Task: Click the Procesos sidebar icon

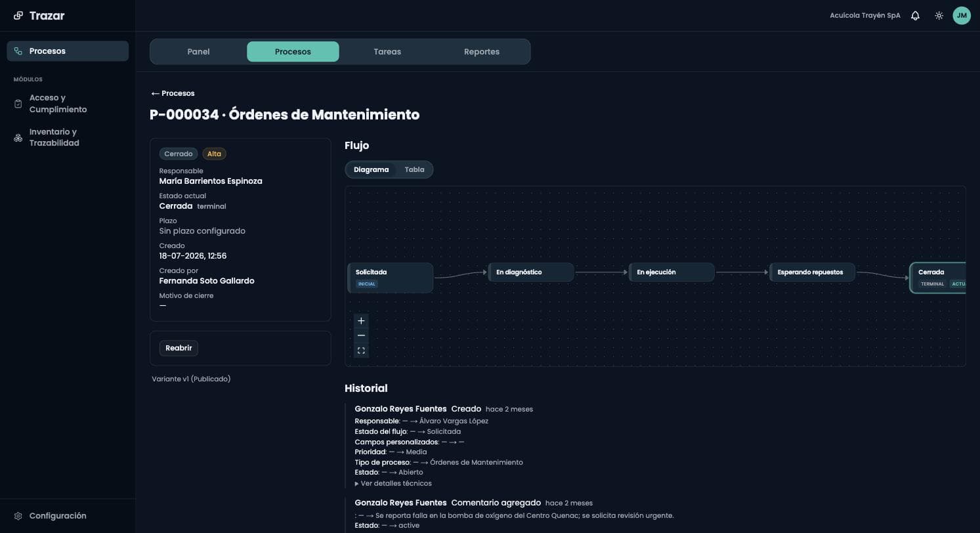Action: click(x=18, y=51)
